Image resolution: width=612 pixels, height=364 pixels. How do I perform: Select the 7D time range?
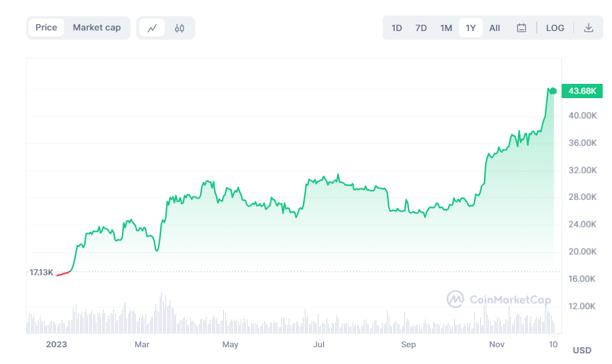click(420, 28)
